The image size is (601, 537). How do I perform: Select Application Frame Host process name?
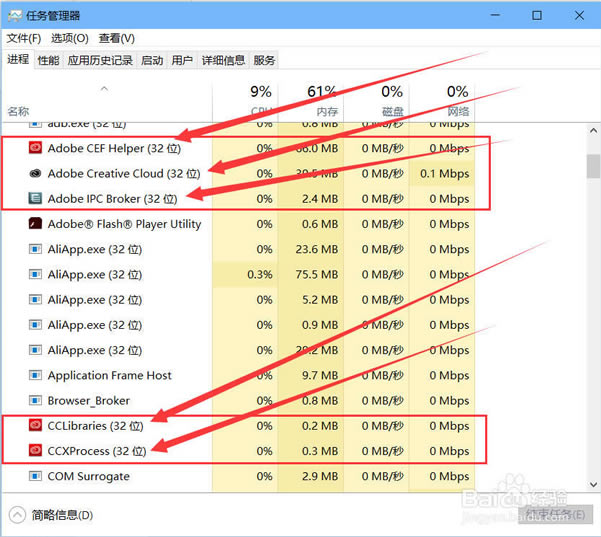click(x=109, y=375)
